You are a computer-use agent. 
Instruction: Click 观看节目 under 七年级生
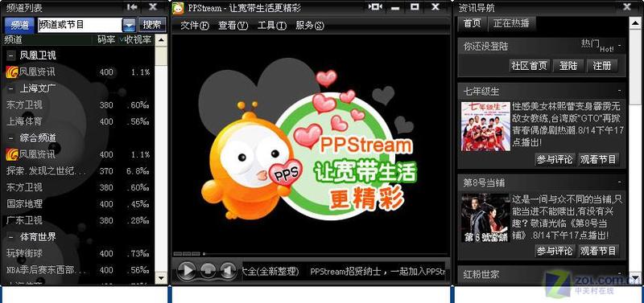[598, 159]
